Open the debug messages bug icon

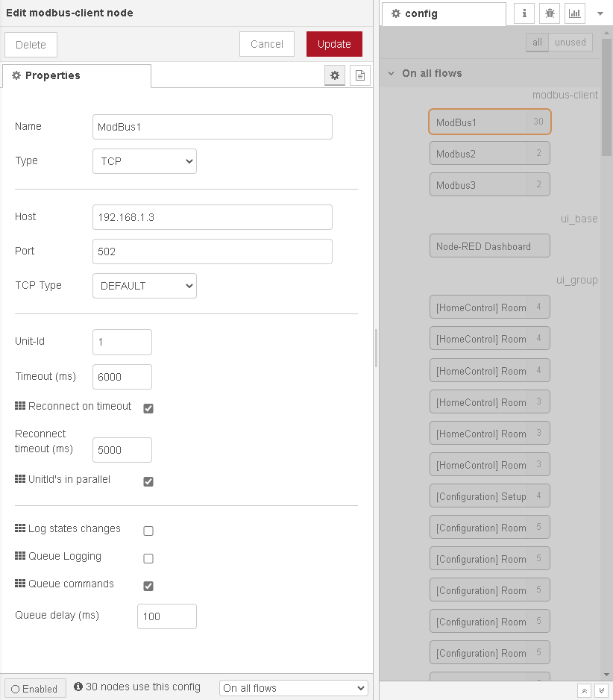click(x=550, y=13)
